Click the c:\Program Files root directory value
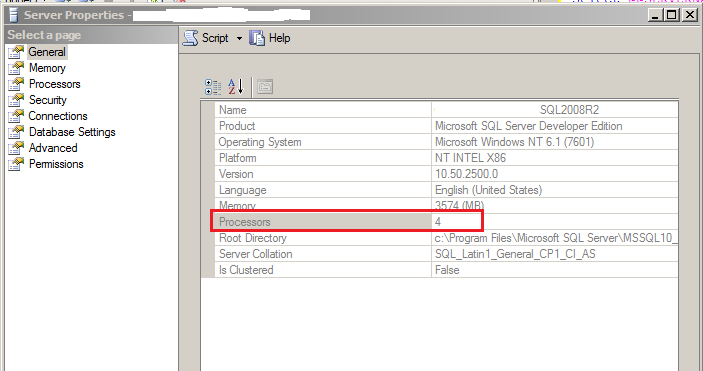 (x=556, y=238)
